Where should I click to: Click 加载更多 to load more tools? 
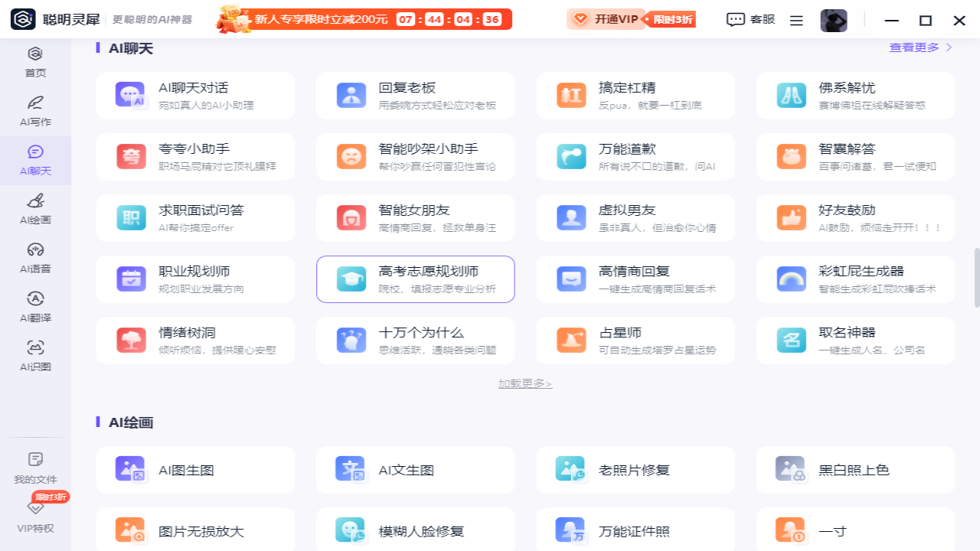525,383
